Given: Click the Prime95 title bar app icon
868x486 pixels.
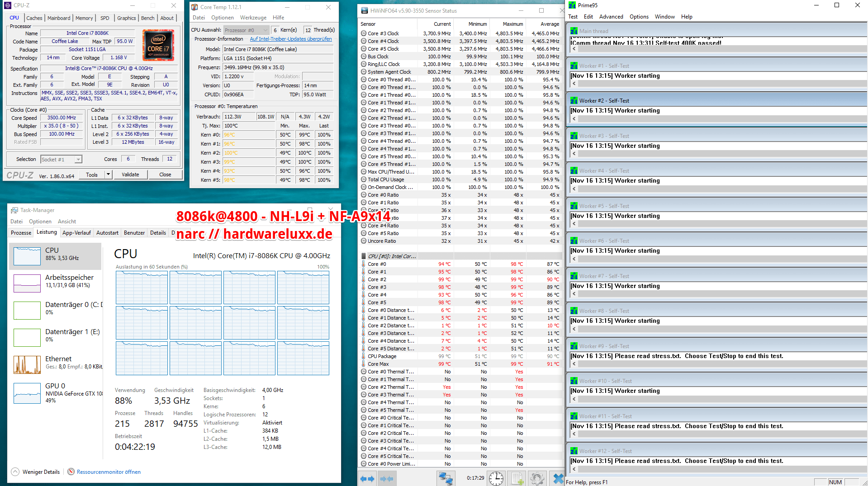Looking at the screenshot, I should 572,5.
